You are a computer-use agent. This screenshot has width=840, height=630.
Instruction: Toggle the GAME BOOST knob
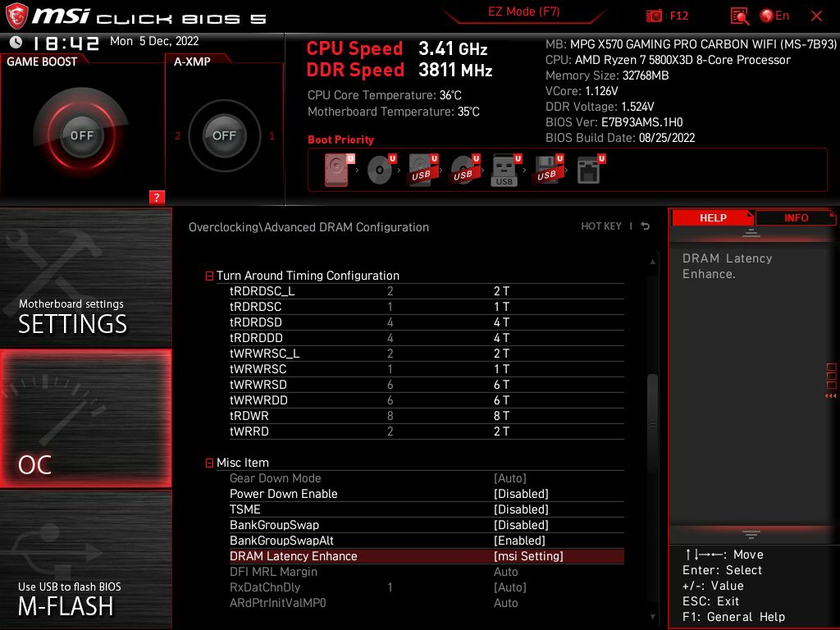[81, 135]
